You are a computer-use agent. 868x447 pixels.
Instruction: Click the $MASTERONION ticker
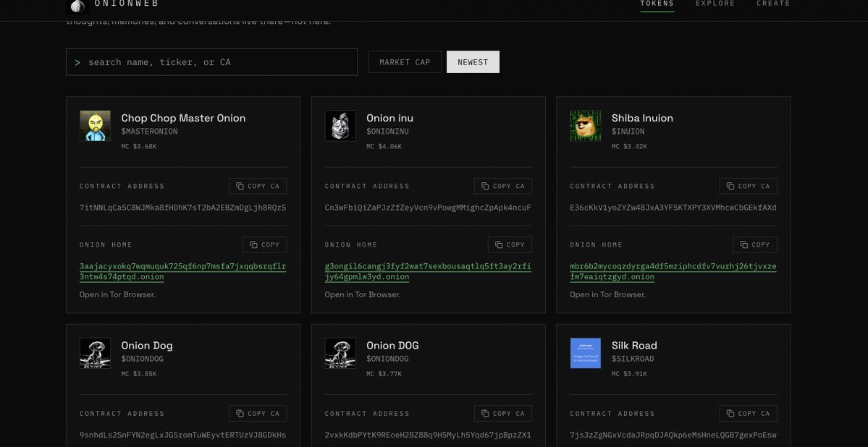pos(149,132)
